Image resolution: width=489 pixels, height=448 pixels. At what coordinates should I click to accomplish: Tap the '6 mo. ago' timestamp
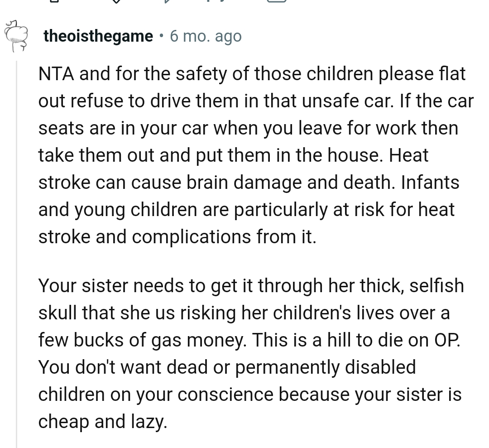206,36
